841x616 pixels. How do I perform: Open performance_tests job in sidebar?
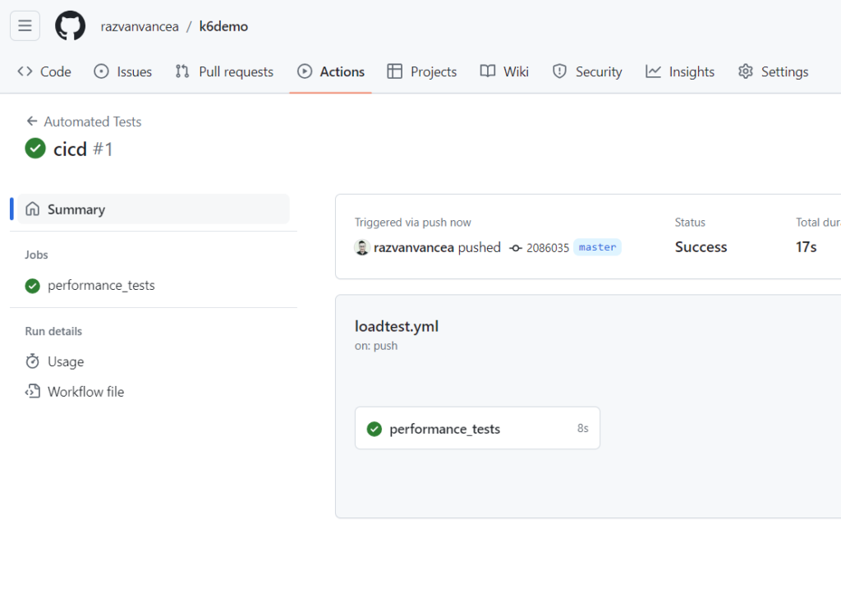point(101,286)
